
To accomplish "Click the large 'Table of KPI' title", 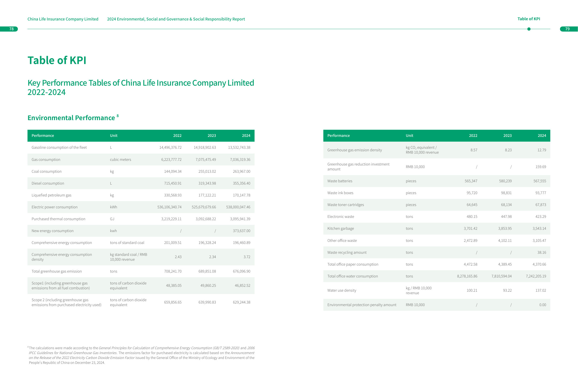I will [57, 60].
